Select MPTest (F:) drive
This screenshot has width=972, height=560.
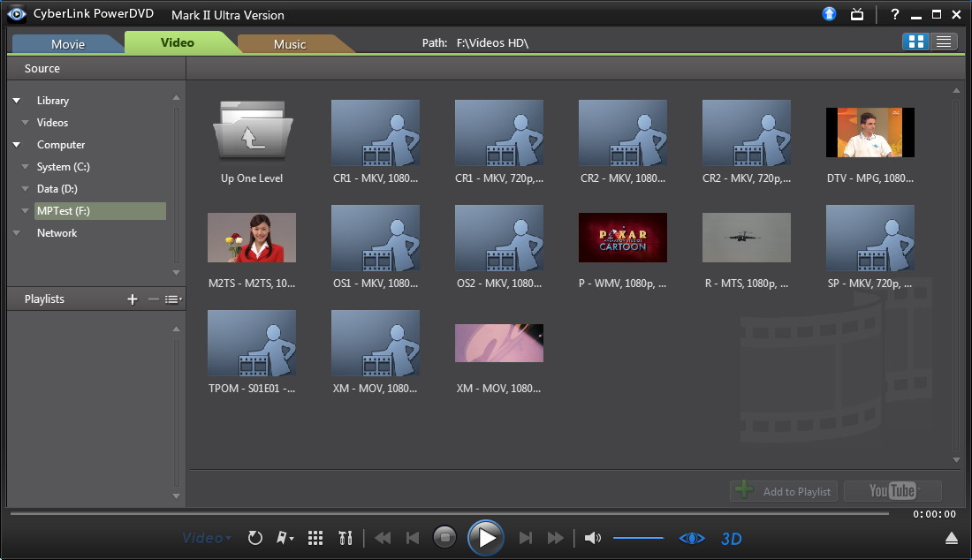100,211
